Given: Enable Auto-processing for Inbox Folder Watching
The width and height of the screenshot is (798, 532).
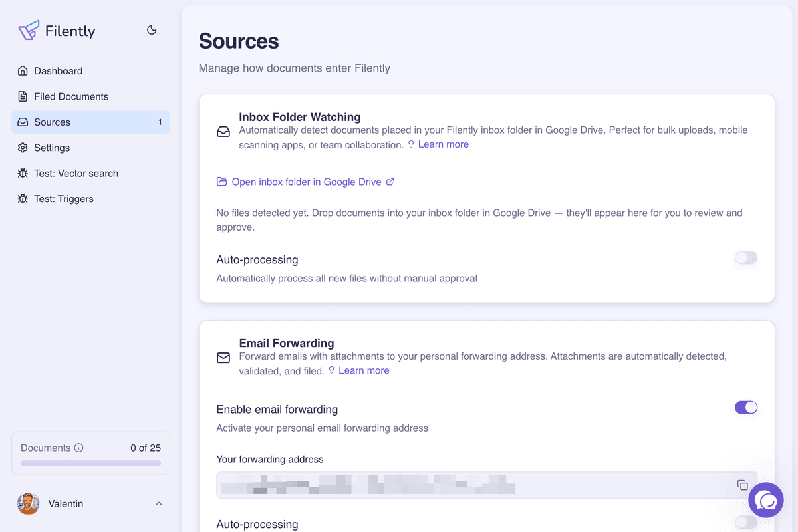Looking at the screenshot, I should [x=745, y=258].
